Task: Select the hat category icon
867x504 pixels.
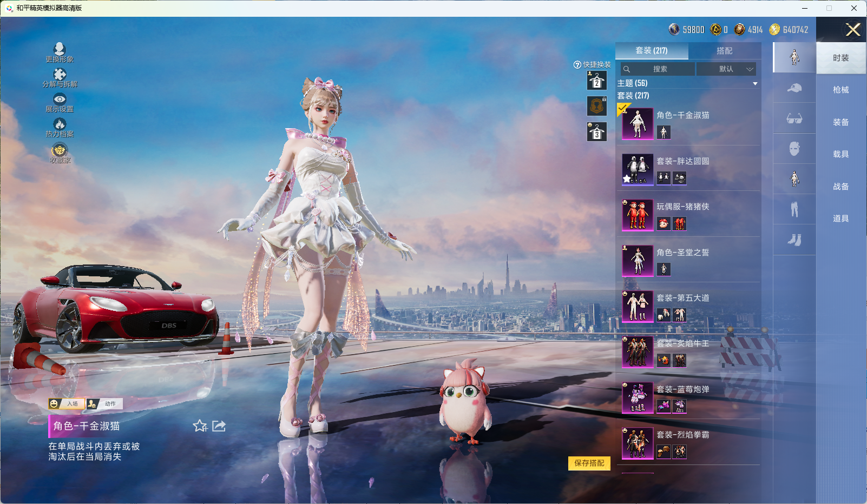Action: pos(794,88)
